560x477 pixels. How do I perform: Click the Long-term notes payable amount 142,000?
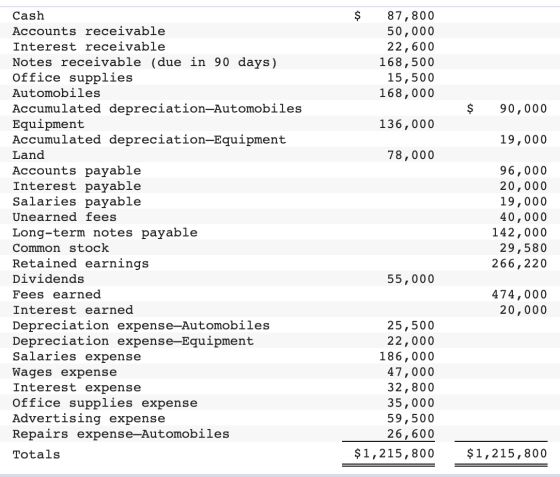pos(519,233)
